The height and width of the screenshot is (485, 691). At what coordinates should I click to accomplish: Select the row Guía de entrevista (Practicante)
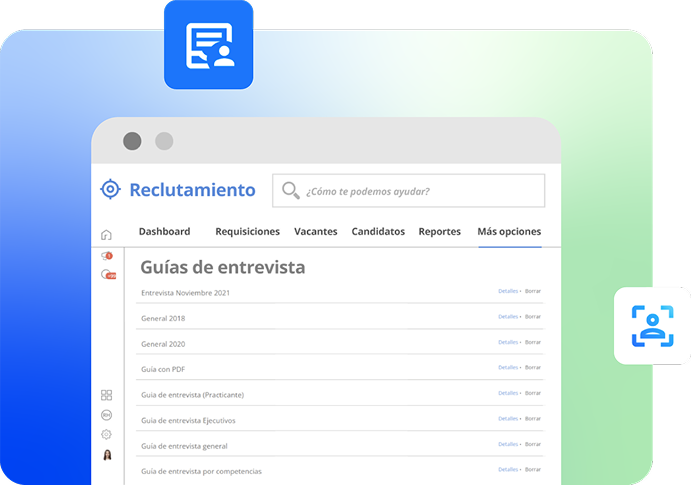coord(340,394)
